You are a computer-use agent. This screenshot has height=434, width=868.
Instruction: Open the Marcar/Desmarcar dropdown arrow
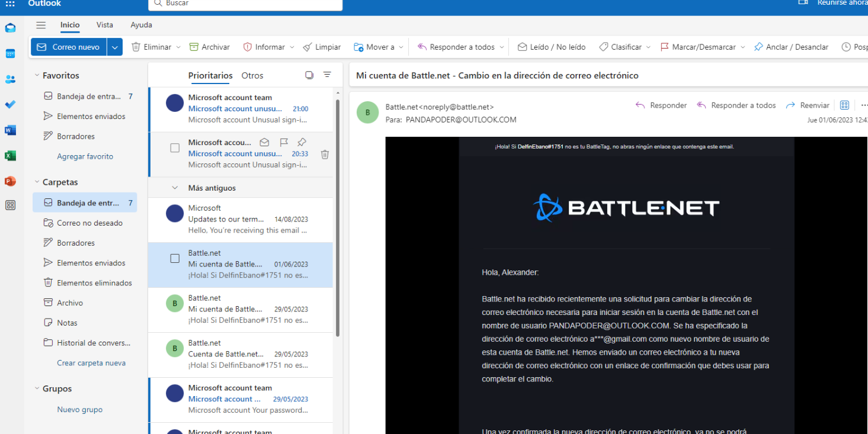[x=743, y=47]
